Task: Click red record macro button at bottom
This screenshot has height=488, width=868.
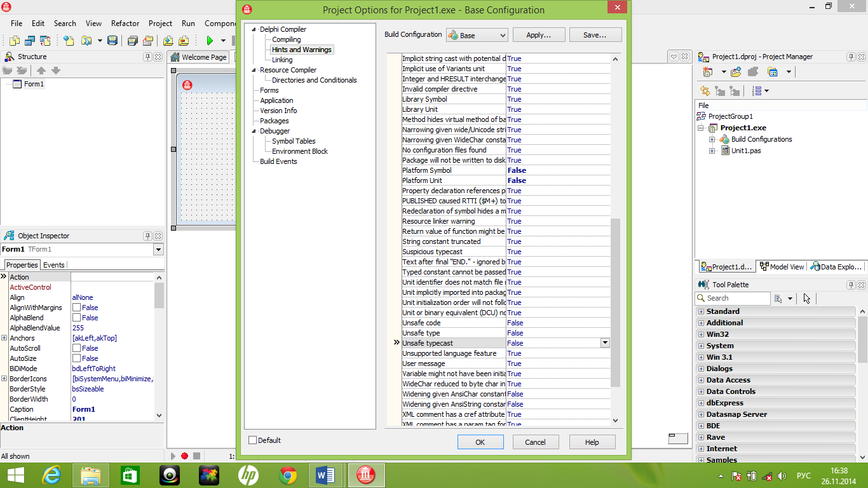Action: tap(184, 456)
